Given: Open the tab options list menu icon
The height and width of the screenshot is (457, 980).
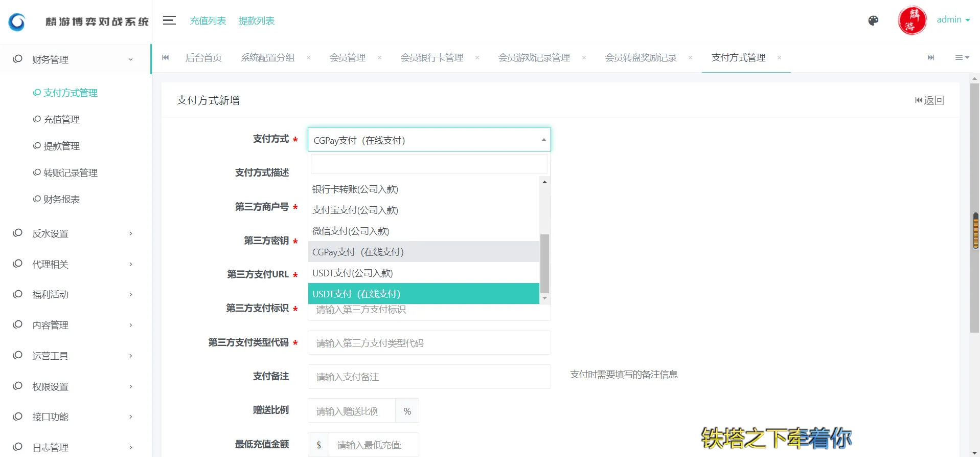Looking at the screenshot, I should (962, 58).
